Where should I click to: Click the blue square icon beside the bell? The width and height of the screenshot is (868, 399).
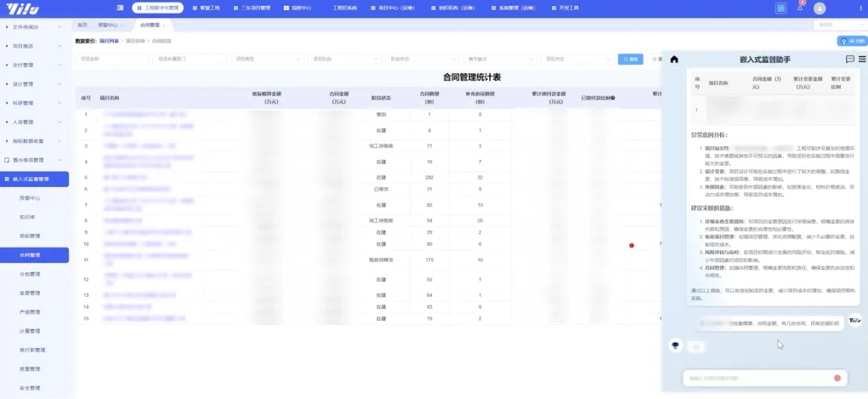[780, 8]
